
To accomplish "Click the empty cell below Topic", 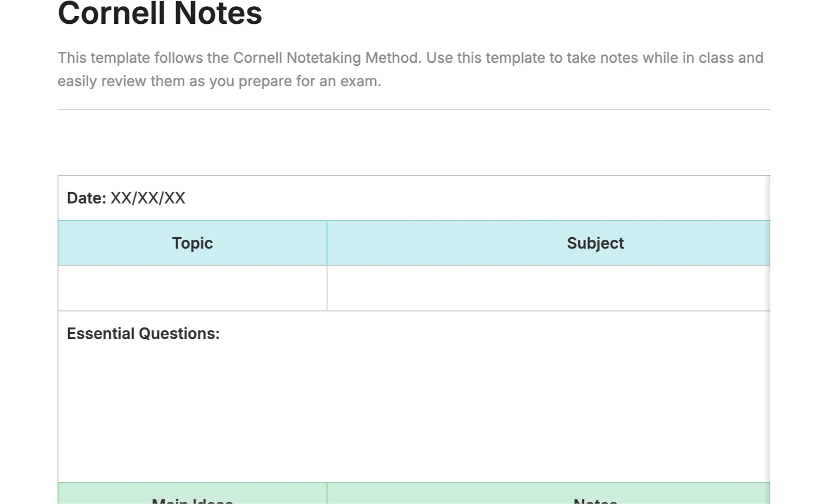I will click(192, 289).
